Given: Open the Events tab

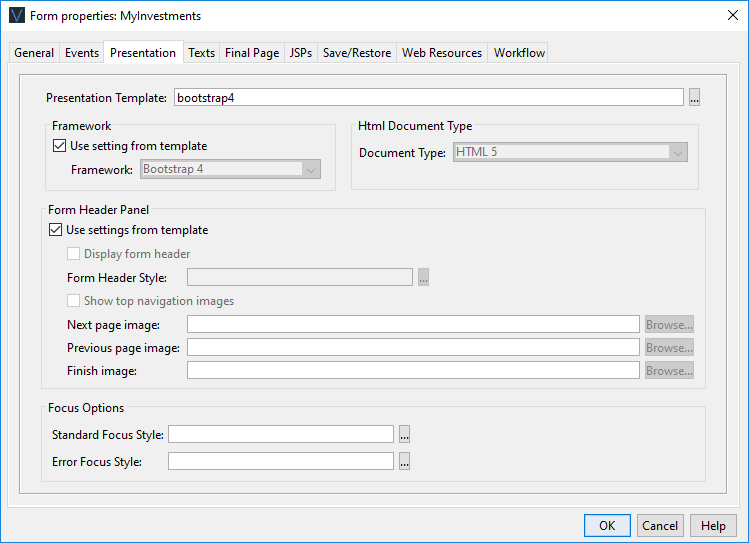Looking at the screenshot, I should (82, 53).
